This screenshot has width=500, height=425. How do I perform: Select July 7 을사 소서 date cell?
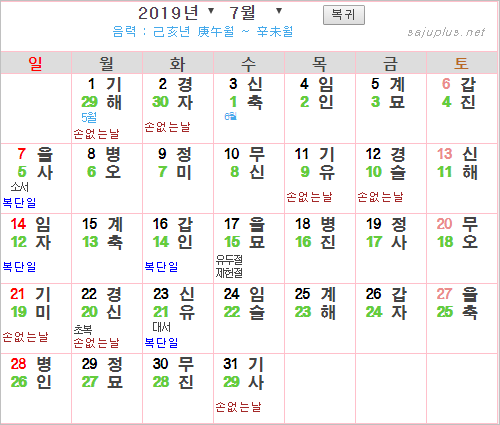click(x=36, y=179)
